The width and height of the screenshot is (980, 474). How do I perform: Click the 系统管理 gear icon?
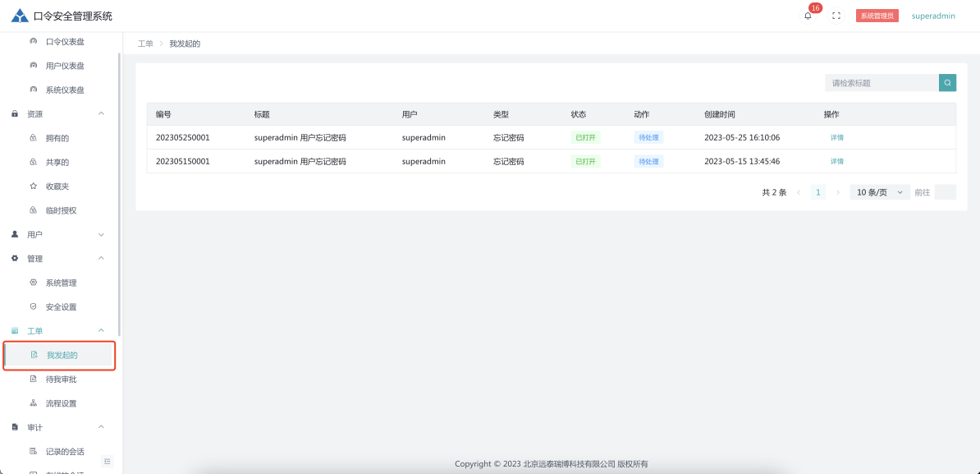click(x=33, y=283)
